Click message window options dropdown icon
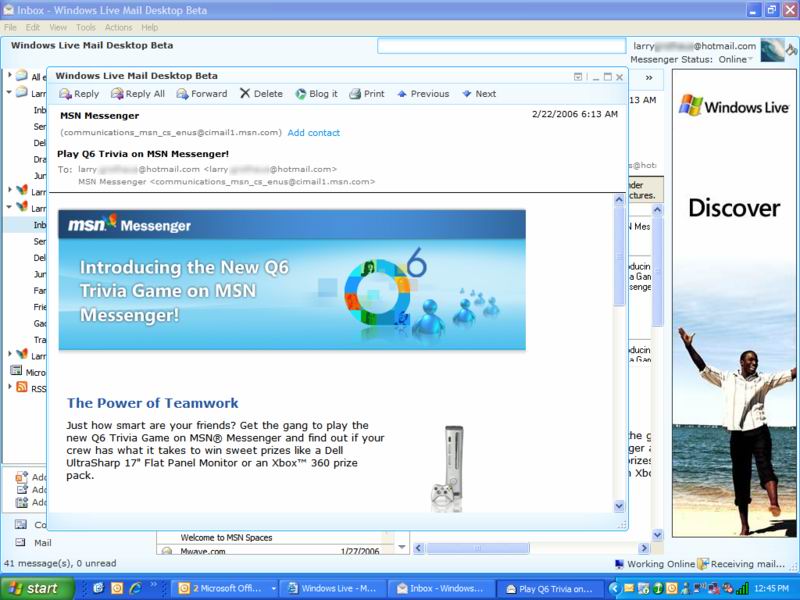This screenshot has width=800, height=600. click(578, 77)
